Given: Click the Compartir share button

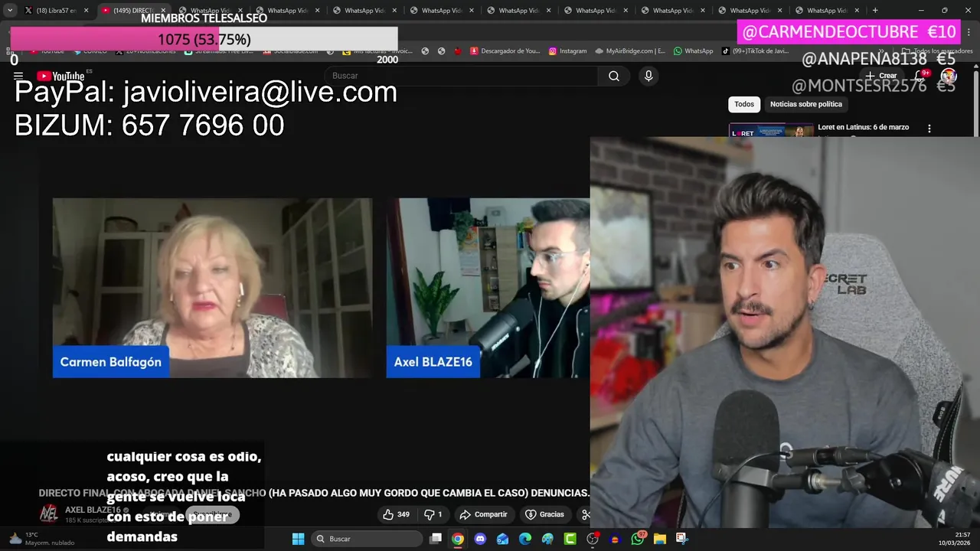Looking at the screenshot, I should click(x=483, y=514).
